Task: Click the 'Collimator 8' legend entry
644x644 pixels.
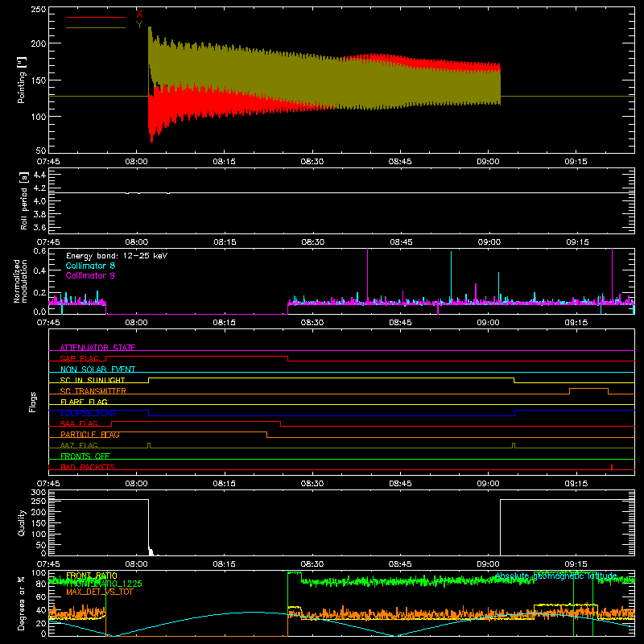Action: 90,266
